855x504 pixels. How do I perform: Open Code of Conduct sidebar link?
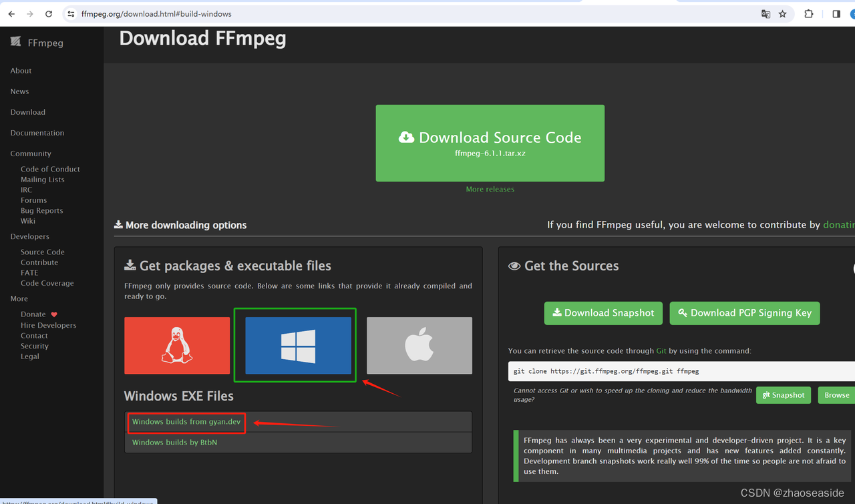pos(50,170)
